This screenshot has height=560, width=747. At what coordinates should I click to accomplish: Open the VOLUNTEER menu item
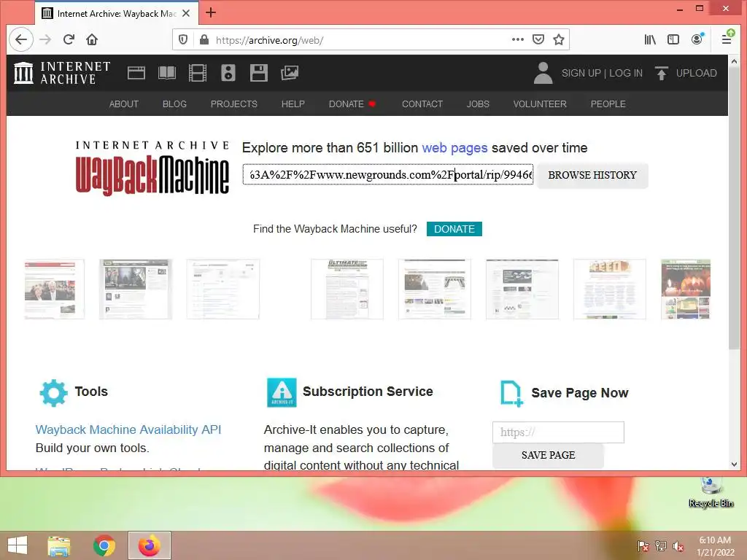[x=540, y=104]
